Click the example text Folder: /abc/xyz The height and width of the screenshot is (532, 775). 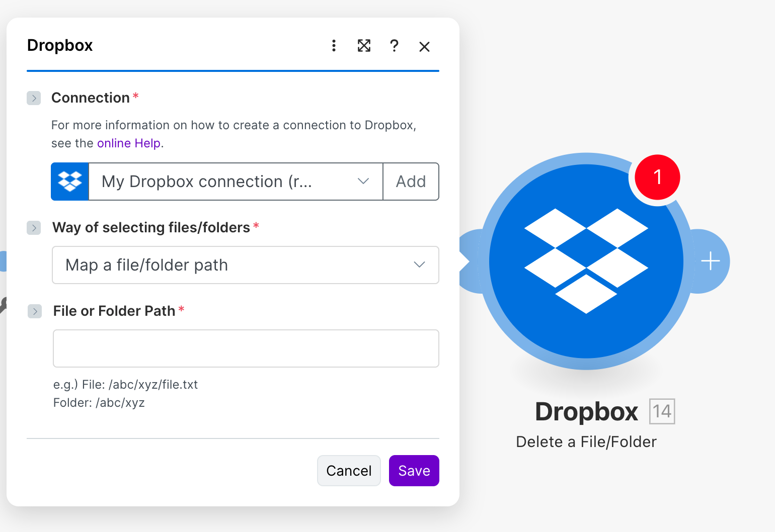(99, 403)
